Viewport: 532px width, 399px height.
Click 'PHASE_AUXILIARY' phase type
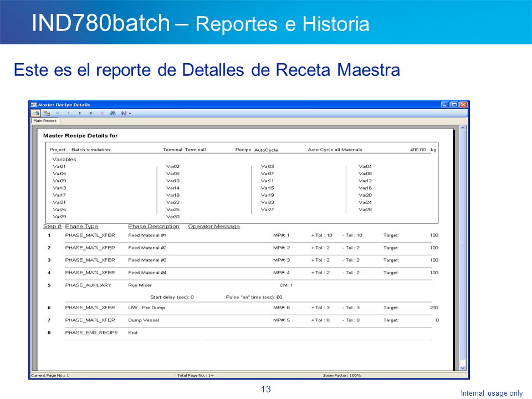[88, 285]
